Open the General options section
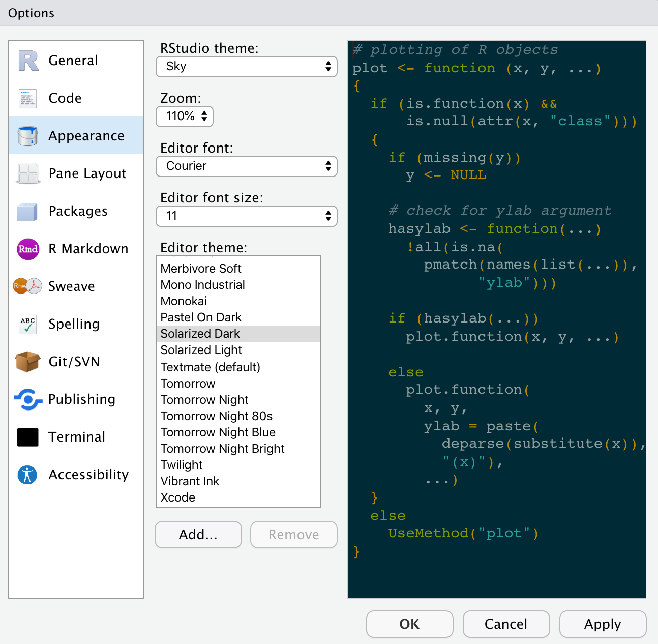The height and width of the screenshot is (644, 658). (76, 61)
